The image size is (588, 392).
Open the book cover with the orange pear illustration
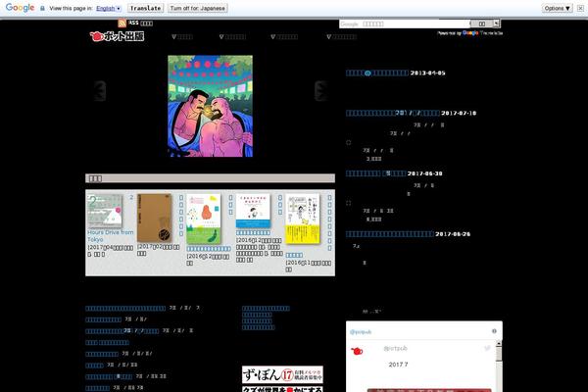(x=204, y=220)
